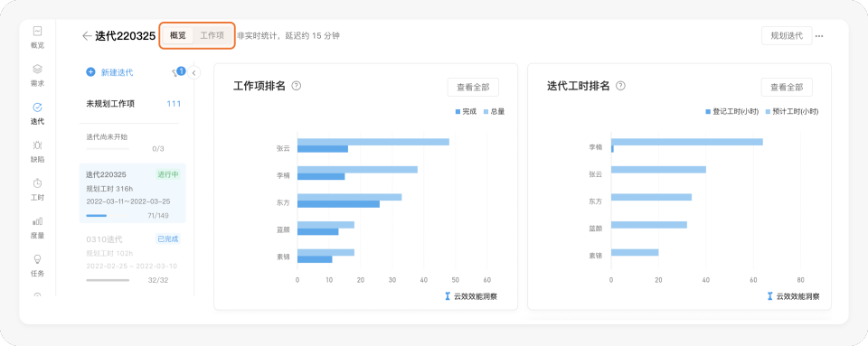Click the 进行中 status tag
Viewport: 868px width, 346px height.
pos(168,174)
